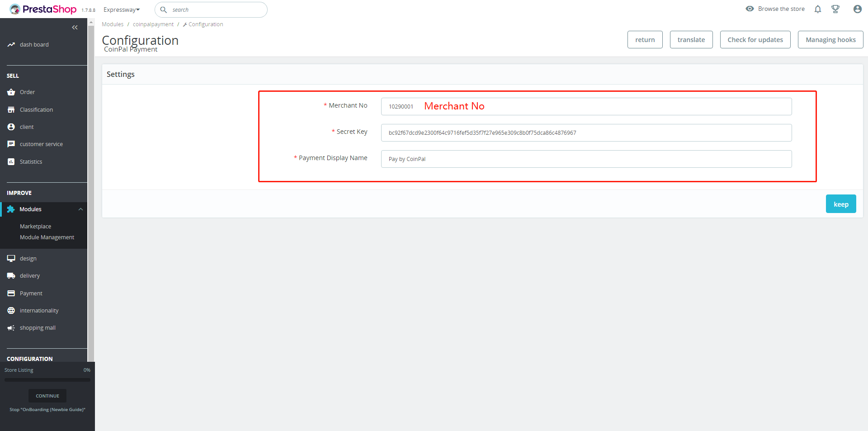Image resolution: width=868 pixels, height=431 pixels.
Task: Click the CONTINUE onboarding button
Action: (47, 396)
